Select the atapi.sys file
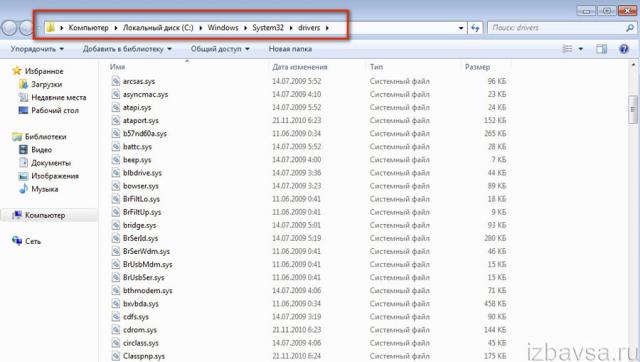640x362 pixels. (137, 107)
